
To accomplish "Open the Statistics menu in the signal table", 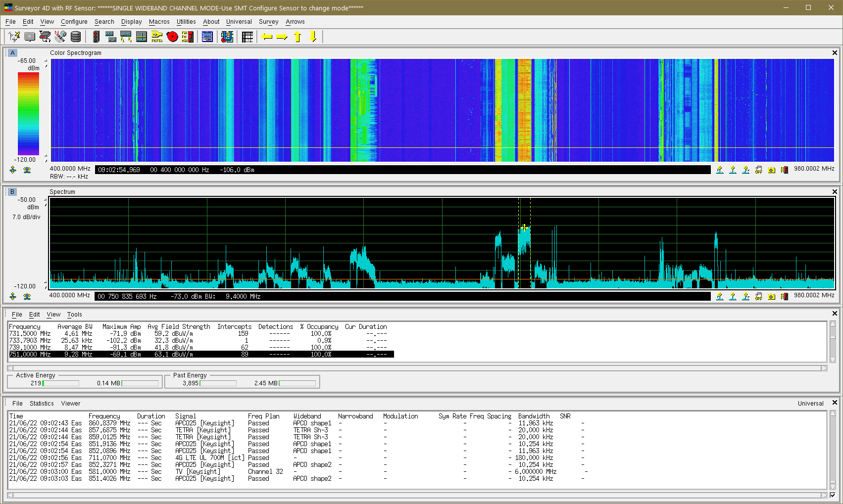I will pyautogui.click(x=42, y=403).
